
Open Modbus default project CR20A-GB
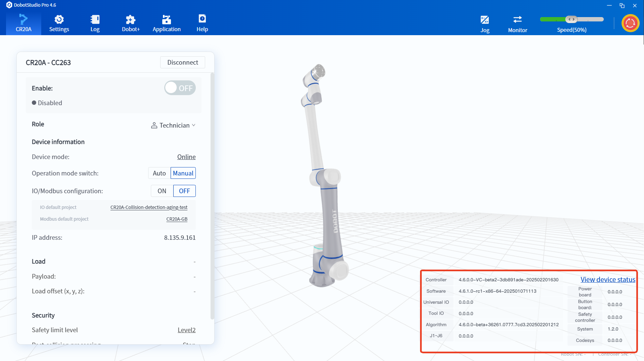177,219
